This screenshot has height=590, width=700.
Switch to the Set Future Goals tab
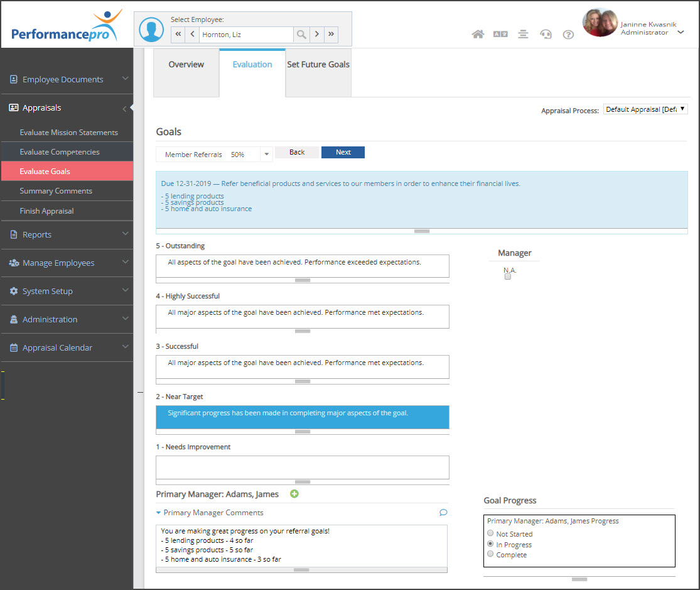click(x=318, y=65)
